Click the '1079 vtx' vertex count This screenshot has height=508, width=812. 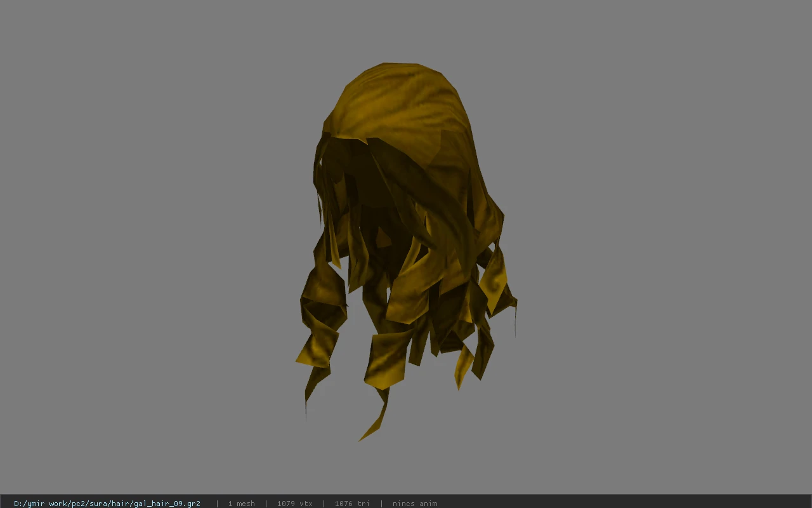point(295,504)
